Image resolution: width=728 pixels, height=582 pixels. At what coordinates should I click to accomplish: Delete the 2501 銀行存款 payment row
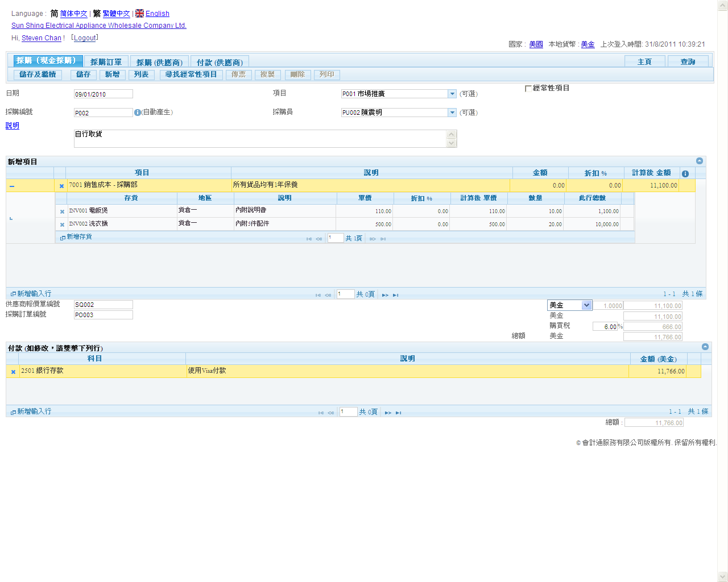point(13,372)
